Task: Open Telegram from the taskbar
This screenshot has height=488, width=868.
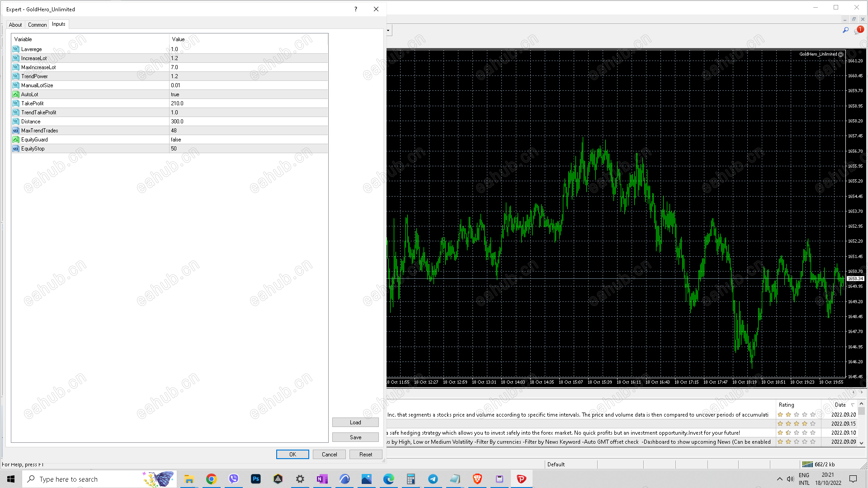Action: click(x=433, y=479)
